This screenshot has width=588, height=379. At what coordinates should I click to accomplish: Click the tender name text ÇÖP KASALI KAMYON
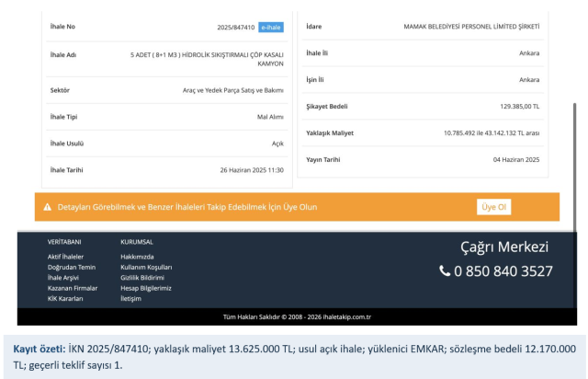207,60
